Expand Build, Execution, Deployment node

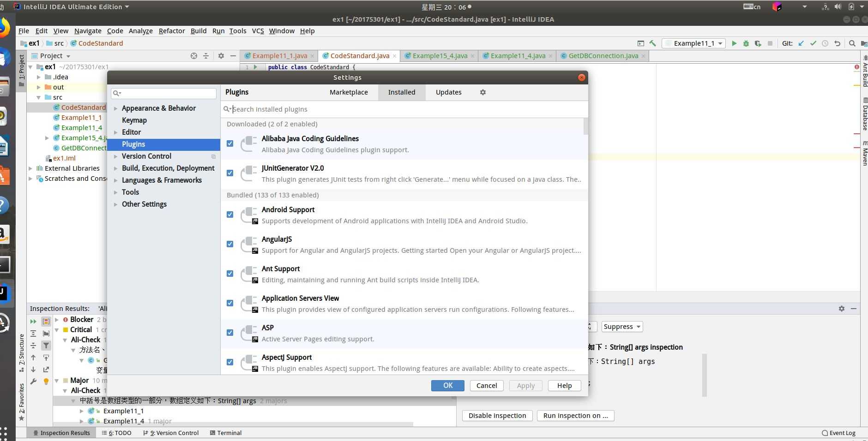click(x=115, y=168)
